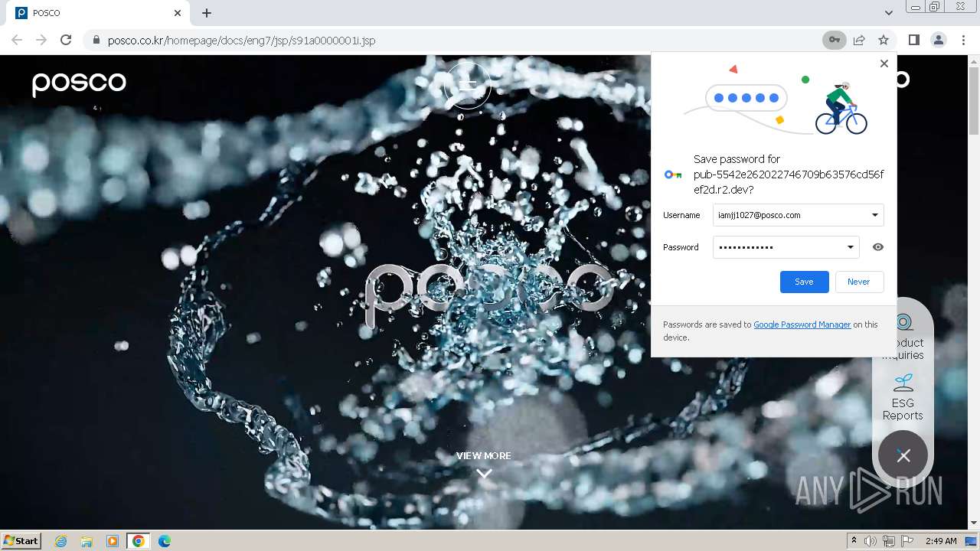Show hidden system tray icons
Image resolution: width=980 pixels, height=551 pixels.
pyautogui.click(x=854, y=541)
